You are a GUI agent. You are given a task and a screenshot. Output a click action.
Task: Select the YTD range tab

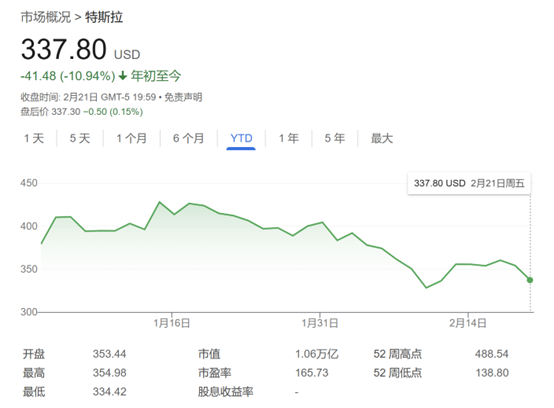pos(241,138)
